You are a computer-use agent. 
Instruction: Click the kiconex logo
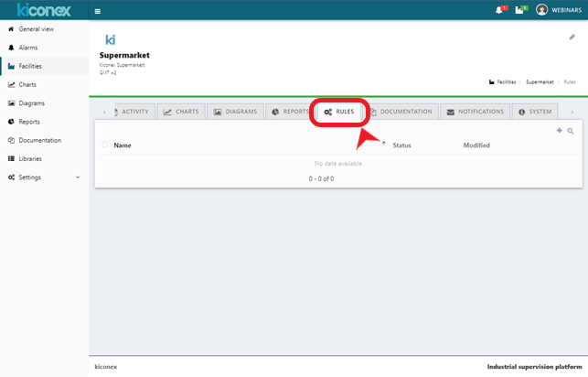click(x=44, y=10)
